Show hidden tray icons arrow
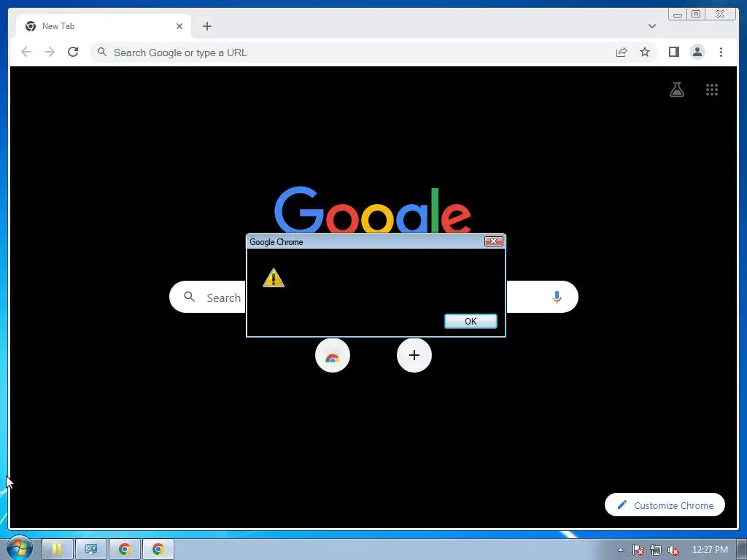The width and height of the screenshot is (747, 560). [x=620, y=550]
